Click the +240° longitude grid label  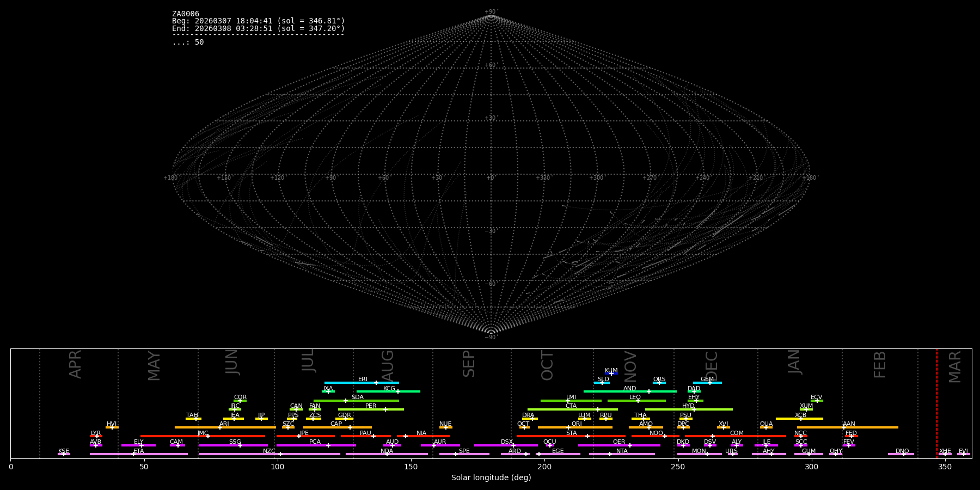click(x=703, y=177)
